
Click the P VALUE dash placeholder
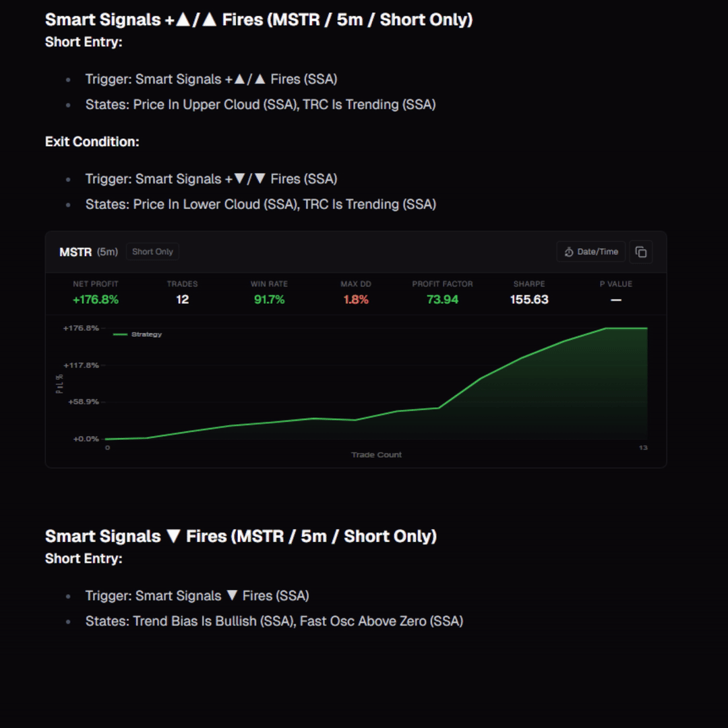coord(616,301)
